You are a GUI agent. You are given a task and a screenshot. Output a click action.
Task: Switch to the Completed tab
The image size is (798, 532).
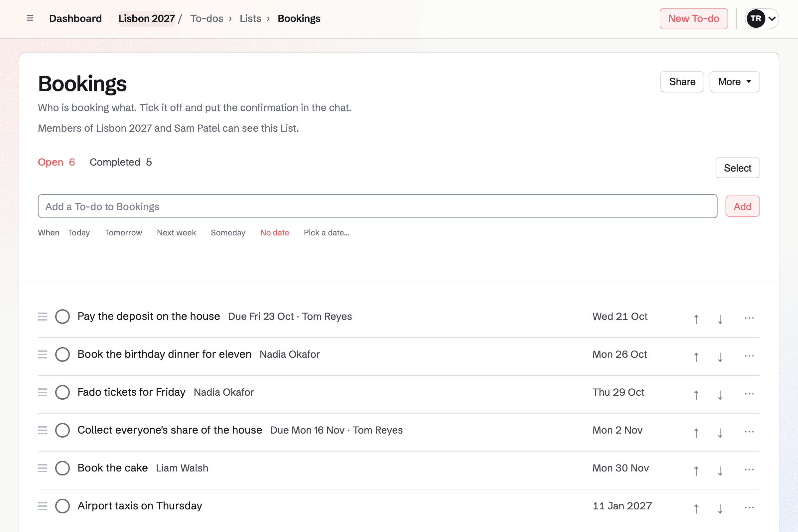pyautogui.click(x=121, y=162)
